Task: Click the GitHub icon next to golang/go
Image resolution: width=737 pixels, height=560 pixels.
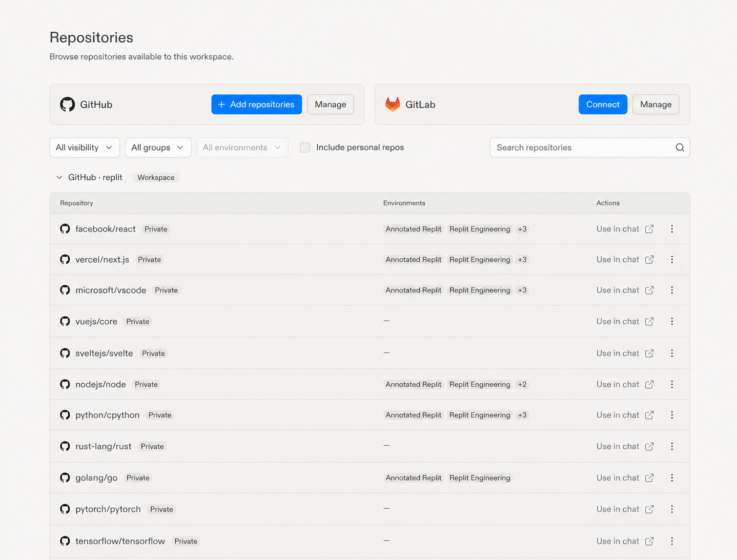Action: click(x=65, y=478)
